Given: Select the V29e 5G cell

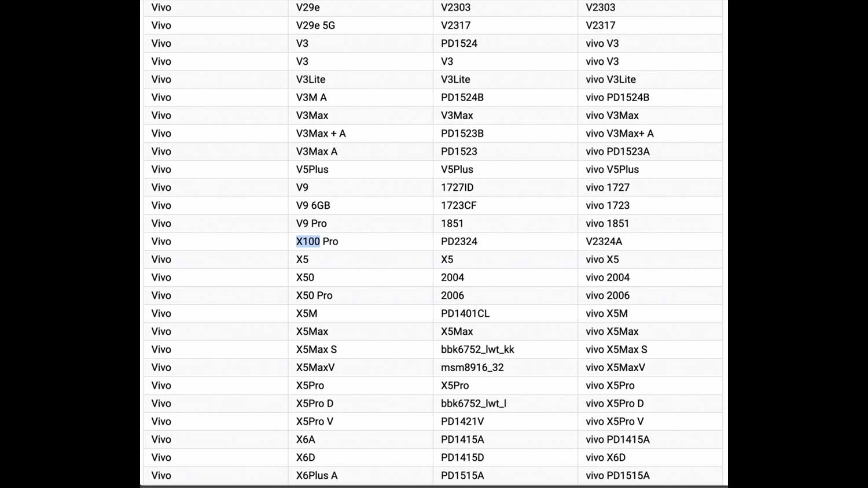Looking at the screenshot, I should [x=315, y=25].
